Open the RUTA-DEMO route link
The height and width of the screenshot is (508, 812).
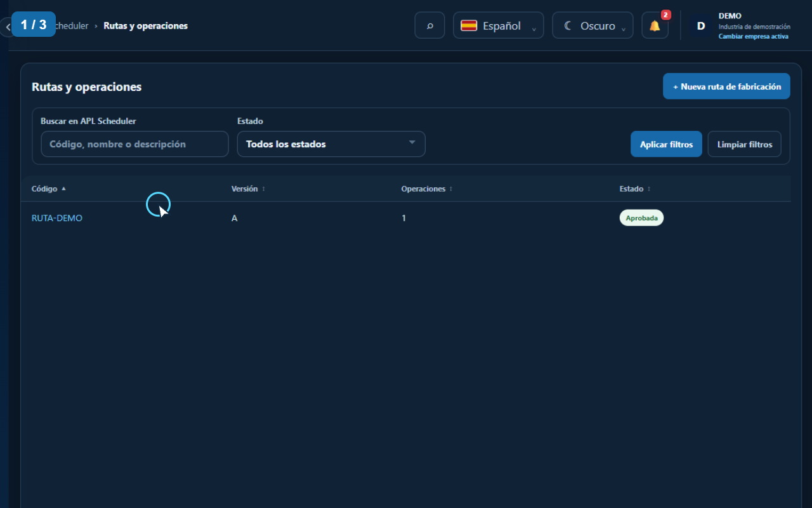click(x=57, y=218)
